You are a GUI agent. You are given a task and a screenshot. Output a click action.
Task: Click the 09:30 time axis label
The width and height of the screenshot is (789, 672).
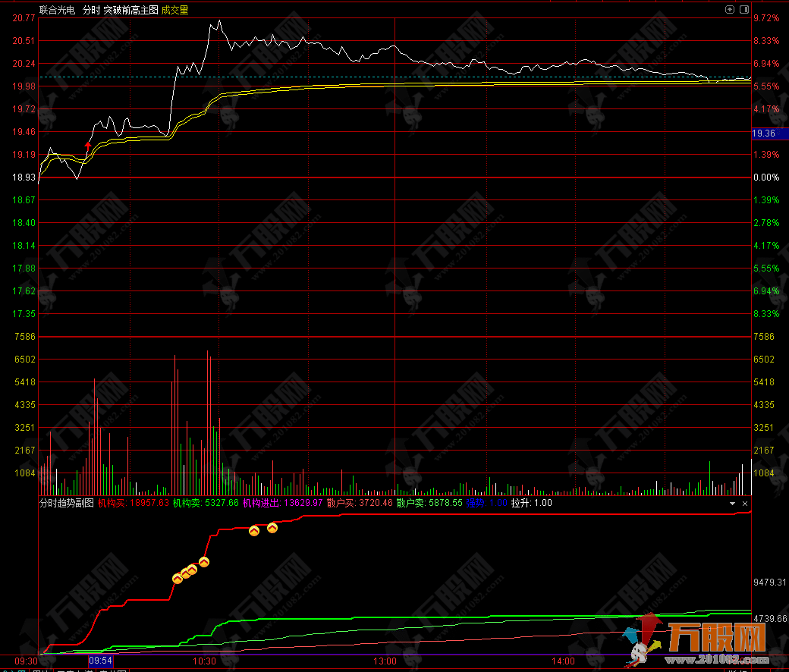coord(26,661)
